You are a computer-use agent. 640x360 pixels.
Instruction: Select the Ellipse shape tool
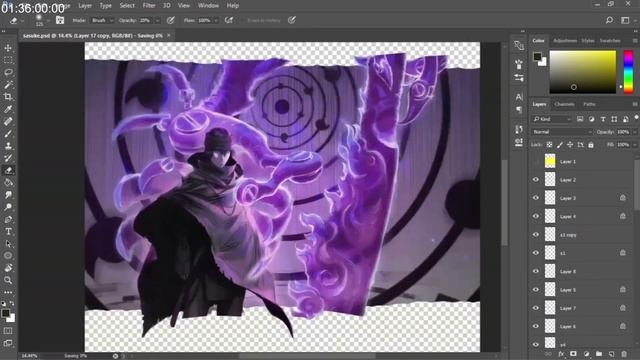pos(8,256)
